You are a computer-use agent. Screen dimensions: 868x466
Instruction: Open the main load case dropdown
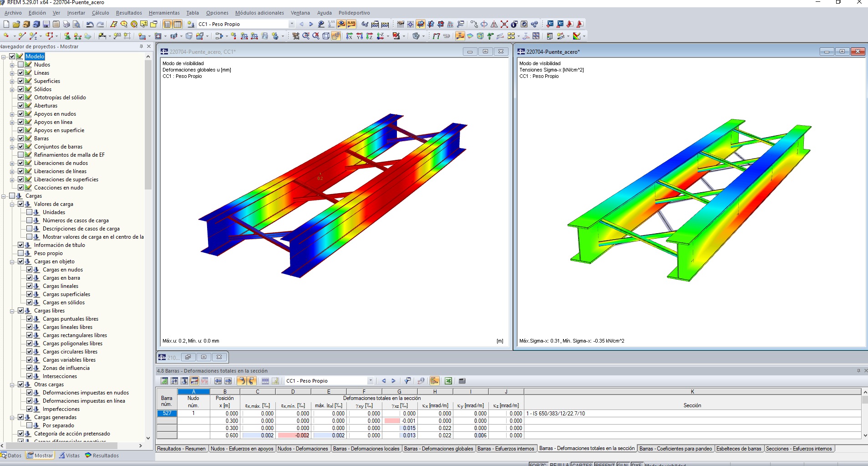(292, 24)
